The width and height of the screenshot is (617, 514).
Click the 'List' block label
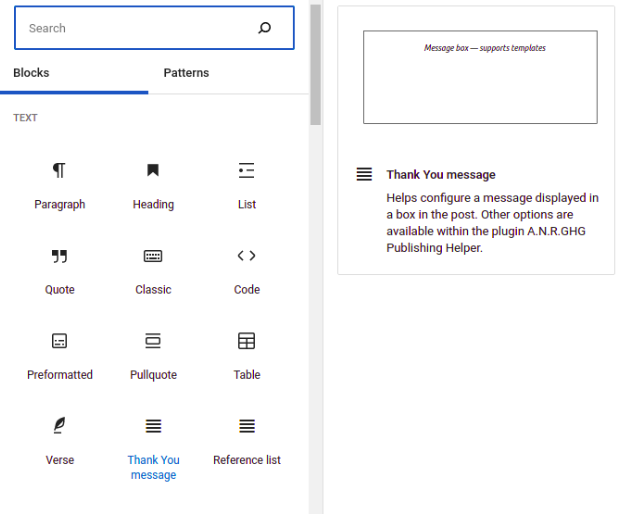[247, 205]
